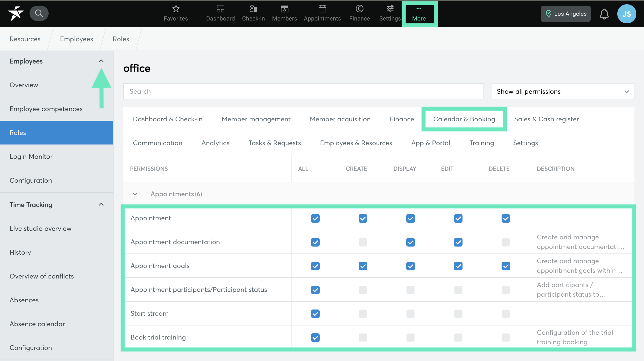This screenshot has height=361, width=644.
Task: Select Roles in sidebar
Action: point(56,133)
